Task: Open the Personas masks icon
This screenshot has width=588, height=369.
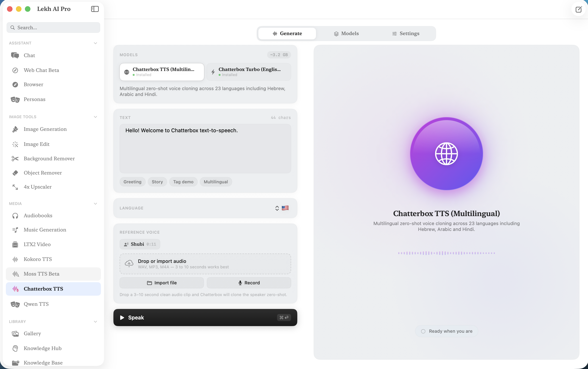Action: tap(15, 99)
